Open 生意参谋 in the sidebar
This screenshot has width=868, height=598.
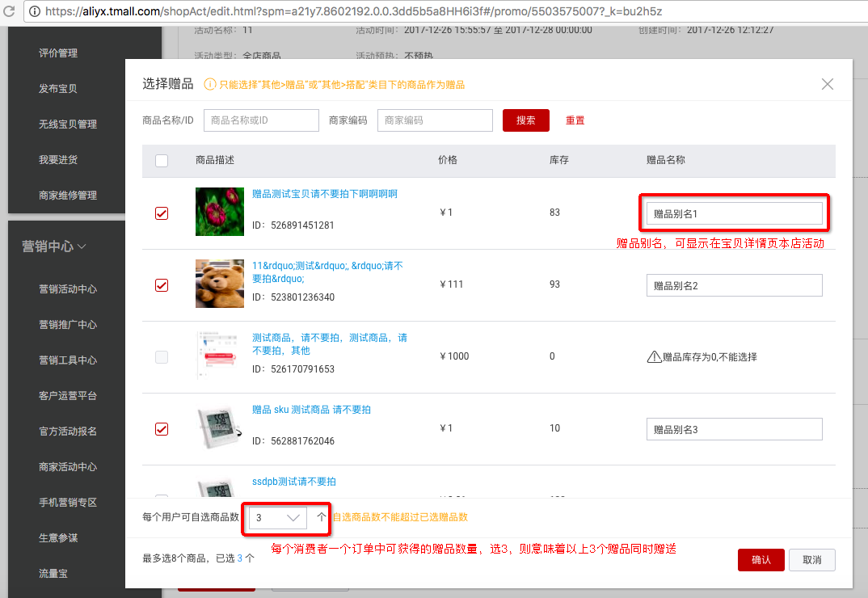[x=58, y=538]
